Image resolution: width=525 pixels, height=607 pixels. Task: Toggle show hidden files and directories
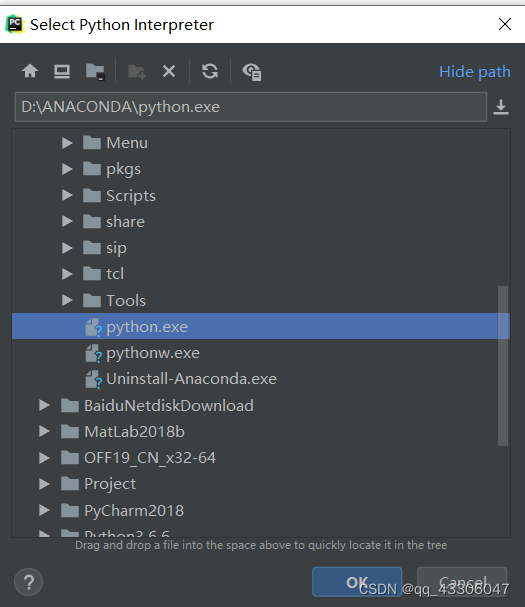252,72
